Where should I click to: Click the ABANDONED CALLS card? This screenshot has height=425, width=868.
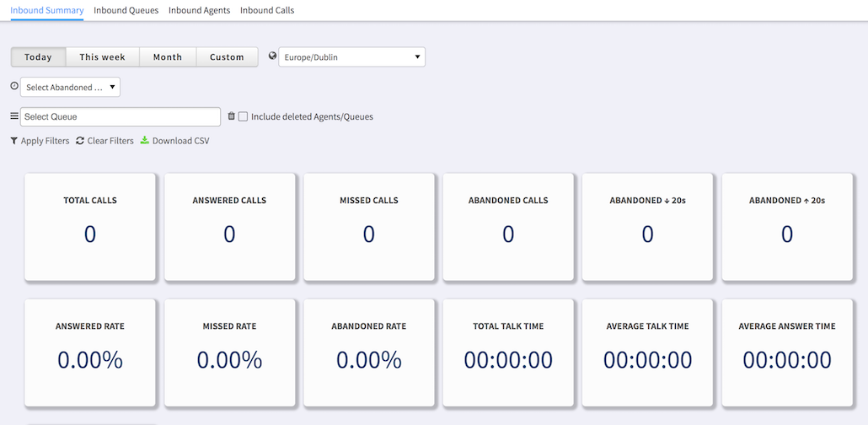click(508, 227)
